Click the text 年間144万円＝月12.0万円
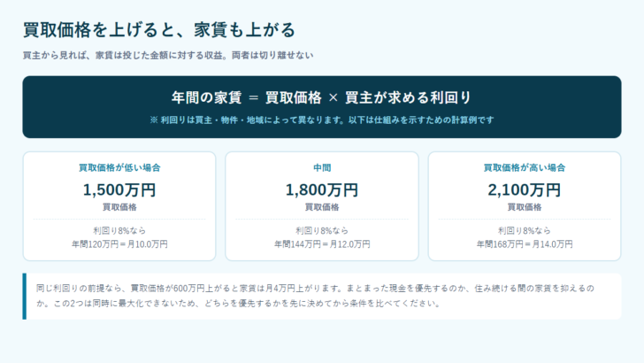 322,244
